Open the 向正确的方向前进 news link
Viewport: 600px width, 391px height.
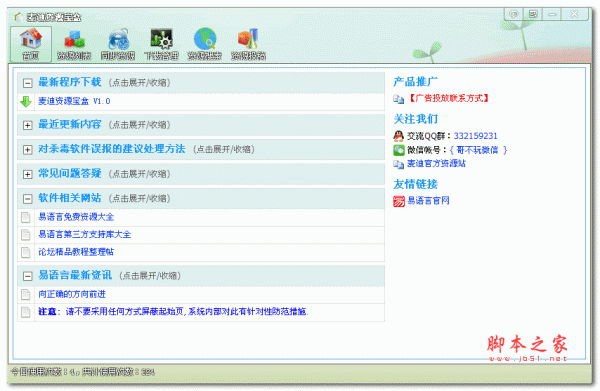coord(72,294)
